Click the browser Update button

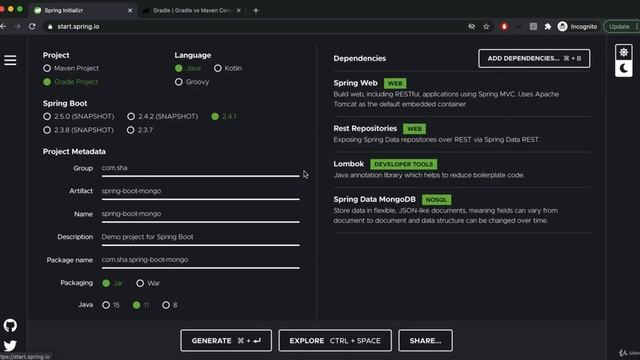pyautogui.click(x=620, y=27)
